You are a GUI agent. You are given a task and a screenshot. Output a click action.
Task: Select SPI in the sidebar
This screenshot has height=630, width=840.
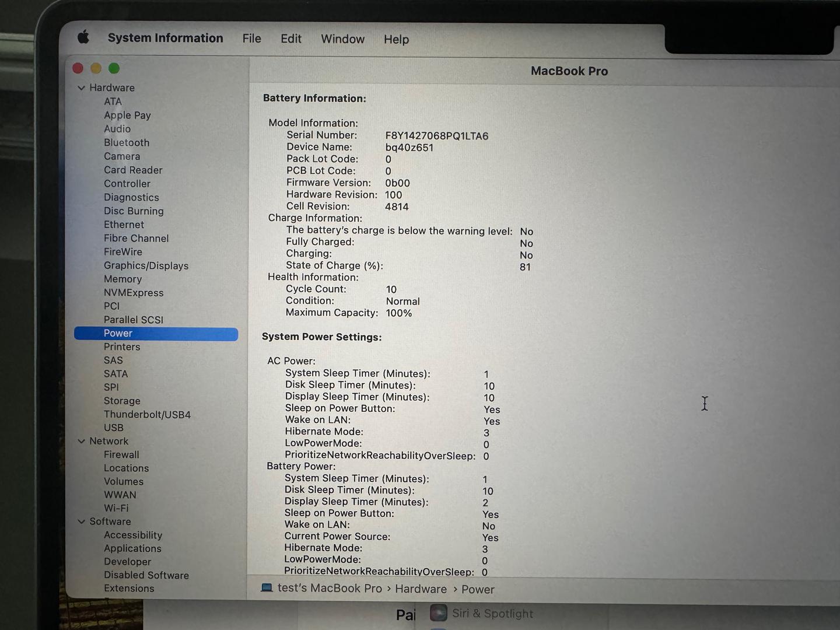tap(111, 387)
